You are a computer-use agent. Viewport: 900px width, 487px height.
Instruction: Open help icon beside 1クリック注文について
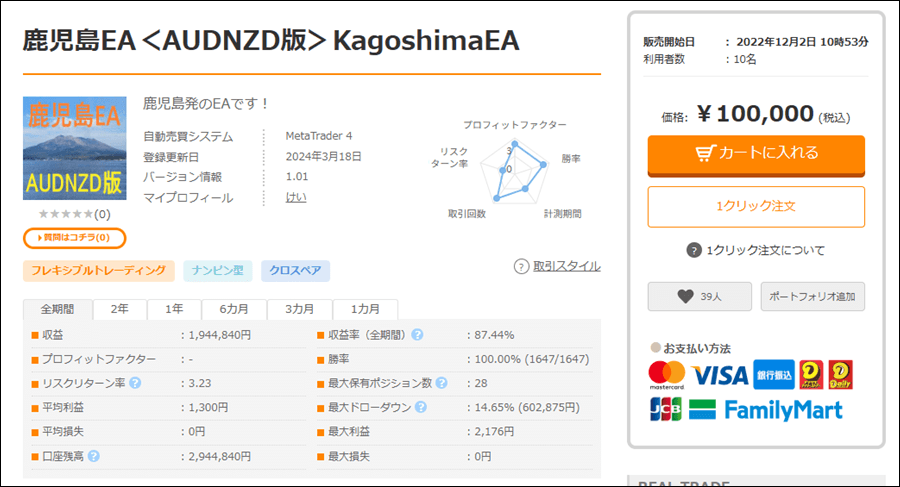click(694, 250)
